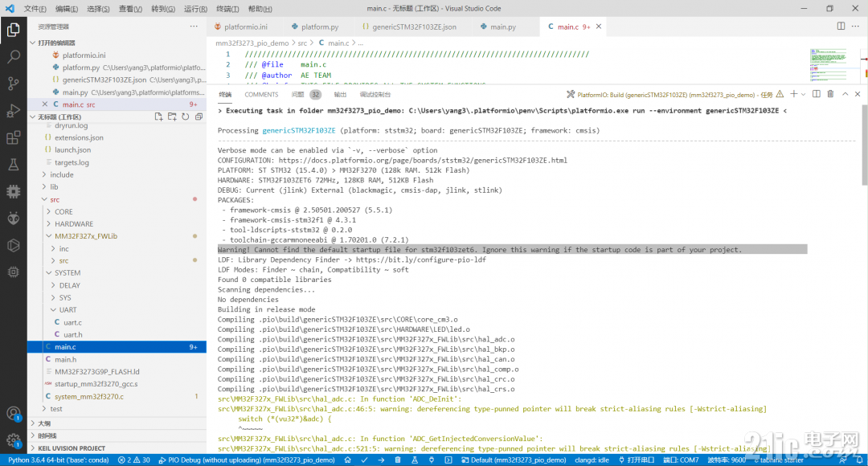Open the Testing flask view
This screenshot has height=466, width=868.
tap(14, 165)
